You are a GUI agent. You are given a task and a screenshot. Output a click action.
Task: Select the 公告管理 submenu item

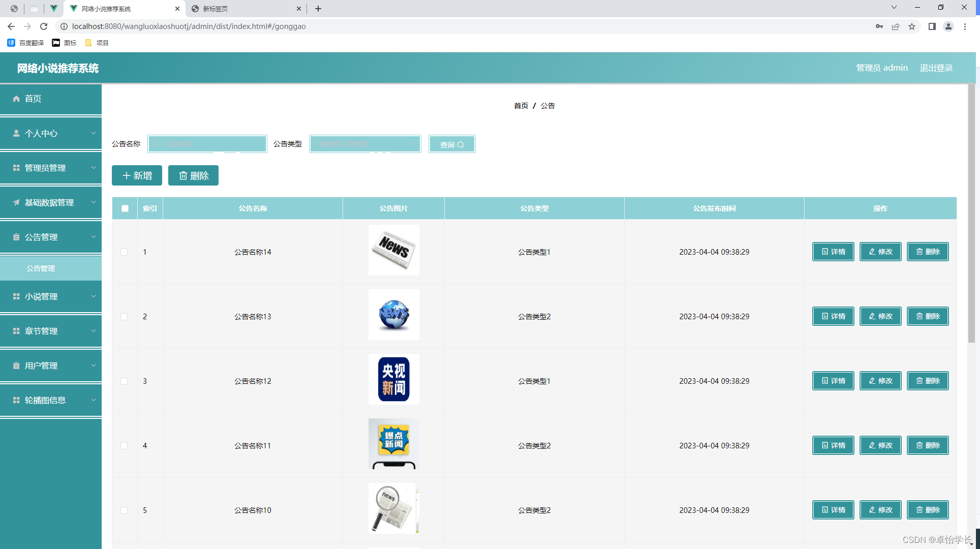[x=41, y=268]
